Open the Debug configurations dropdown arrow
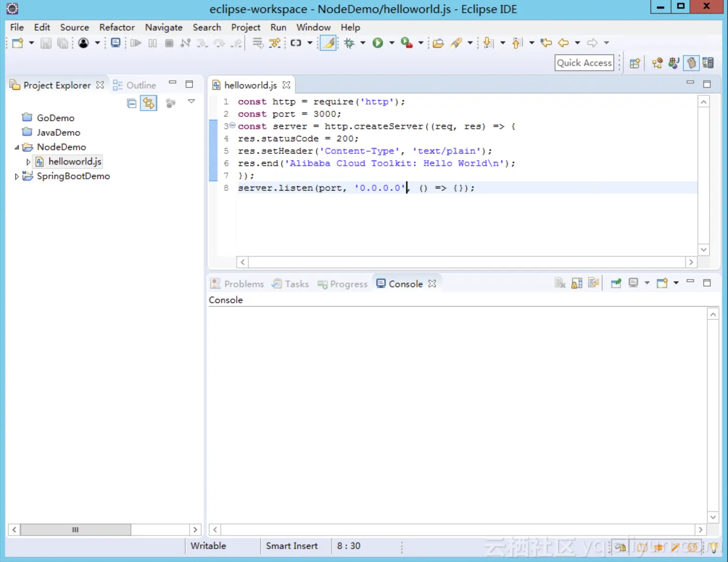728x562 pixels. point(362,43)
